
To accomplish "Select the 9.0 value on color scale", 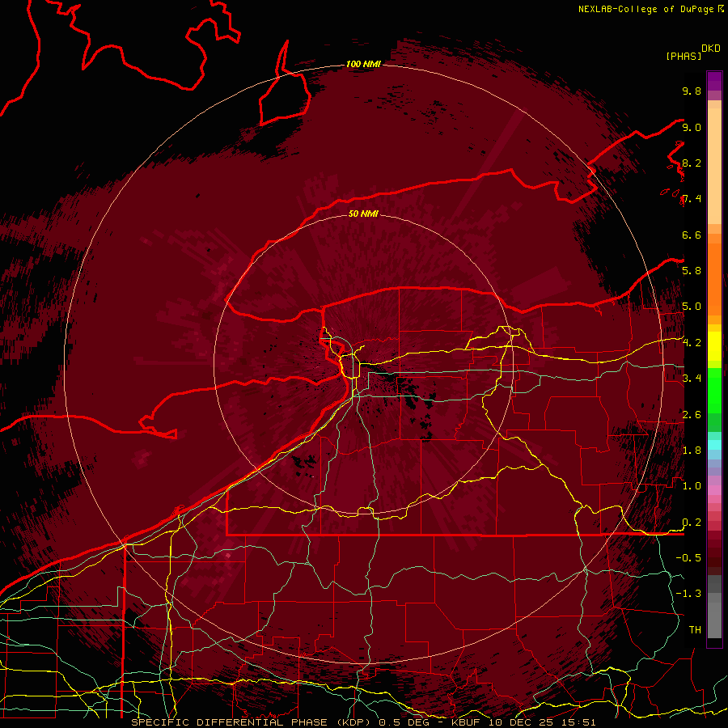I will tap(692, 127).
